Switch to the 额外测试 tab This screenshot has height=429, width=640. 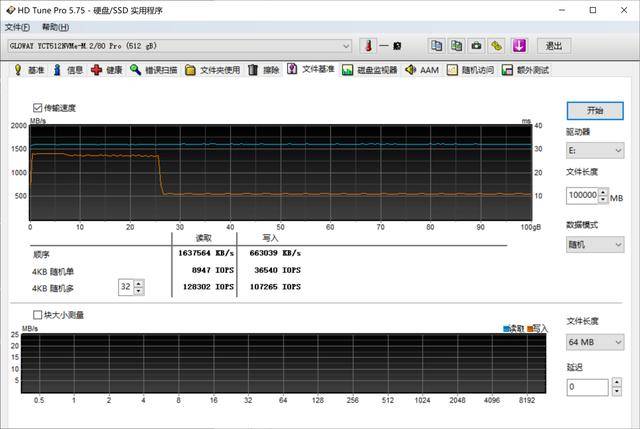(x=525, y=70)
